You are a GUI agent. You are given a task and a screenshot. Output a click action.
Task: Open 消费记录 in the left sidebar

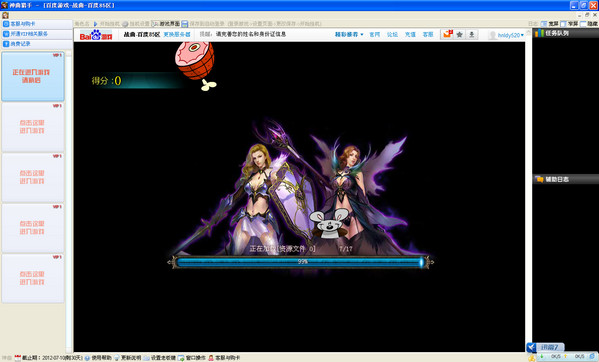(x=37, y=44)
